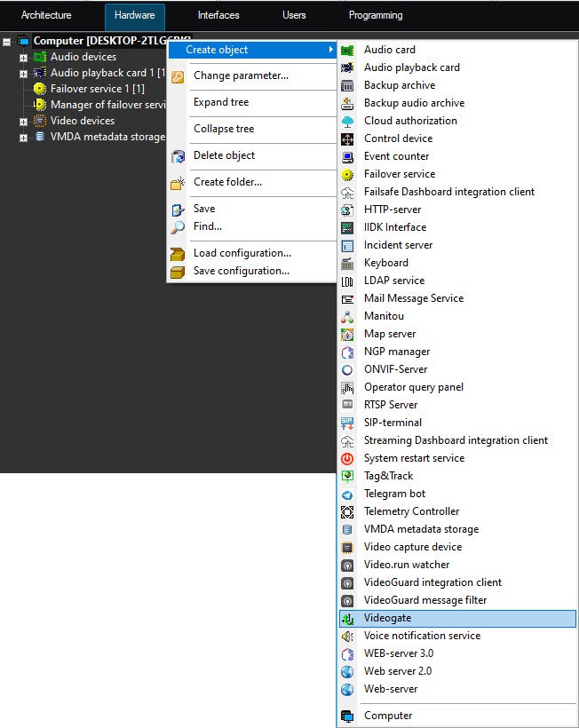Click the Load configuration box icon

178,253
